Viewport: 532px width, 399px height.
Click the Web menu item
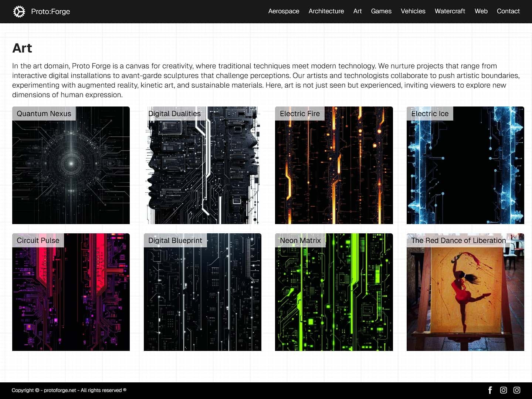click(481, 11)
